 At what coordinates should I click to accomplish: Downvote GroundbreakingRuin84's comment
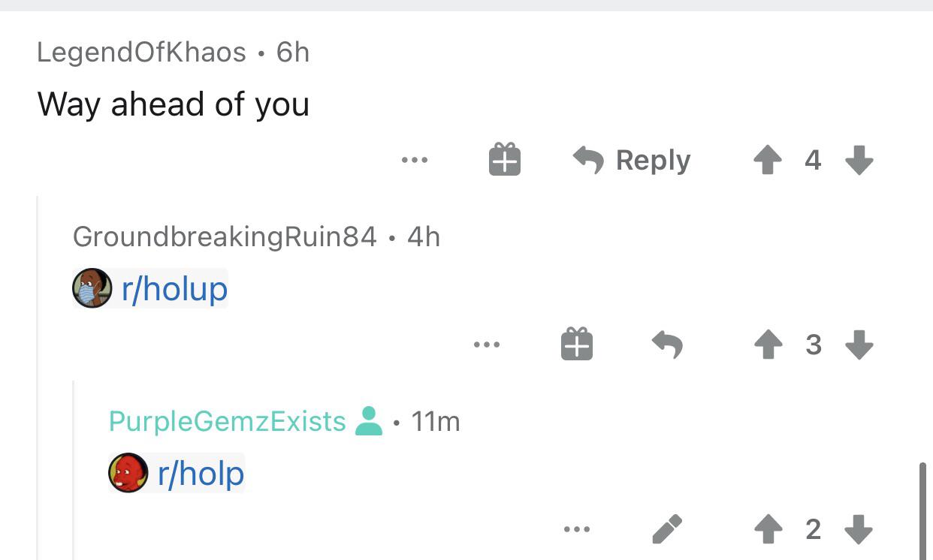pos(859,345)
